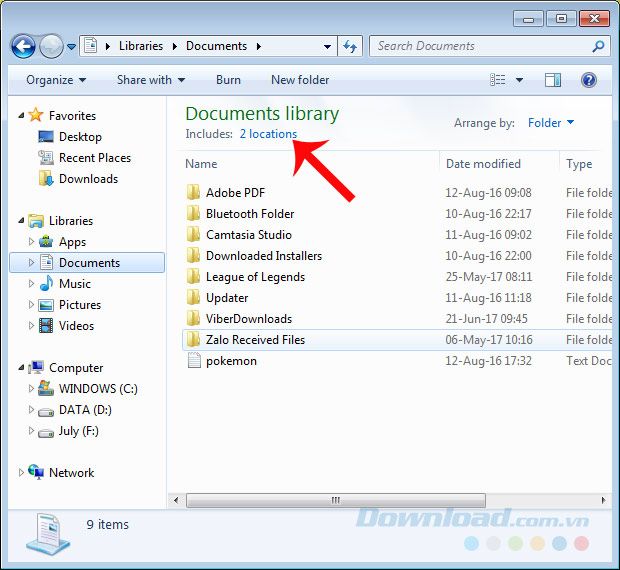Click the 9 items status text
This screenshot has height=570, width=620.
tap(108, 525)
